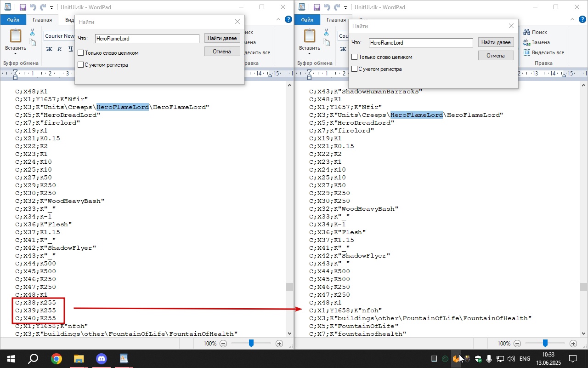The height and width of the screenshot is (368, 588).
Task: Close the right Find dialog
Action: pyautogui.click(x=511, y=26)
